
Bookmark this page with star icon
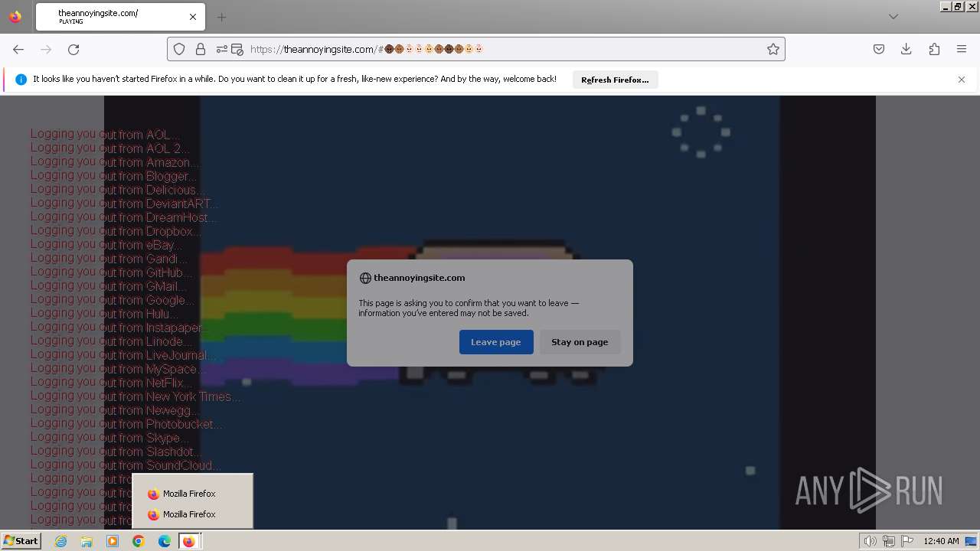coord(773,49)
